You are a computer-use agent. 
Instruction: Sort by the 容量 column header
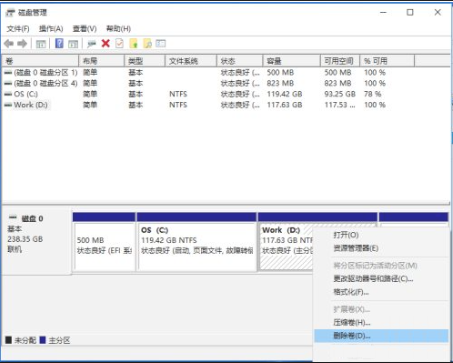[292, 61]
